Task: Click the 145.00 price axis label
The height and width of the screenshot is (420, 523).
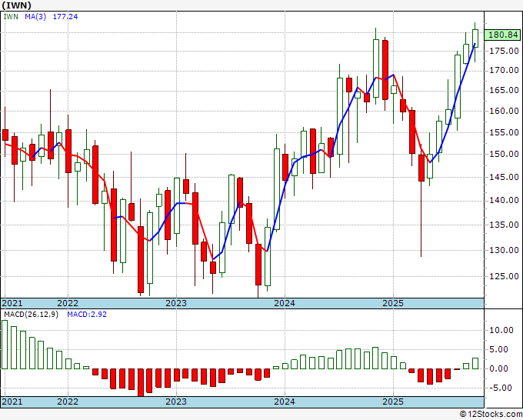Action: tap(504, 177)
